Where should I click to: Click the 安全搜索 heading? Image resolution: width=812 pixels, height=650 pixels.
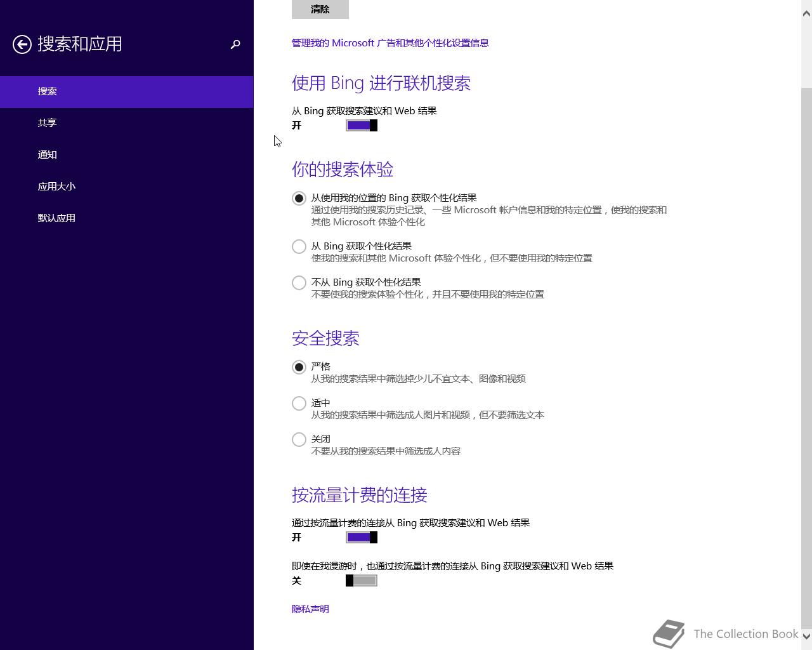pos(325,338)
